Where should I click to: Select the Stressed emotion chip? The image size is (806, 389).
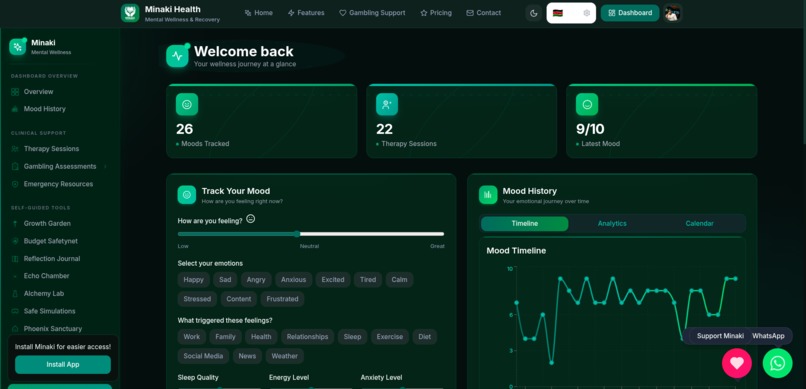pos(197,299)
